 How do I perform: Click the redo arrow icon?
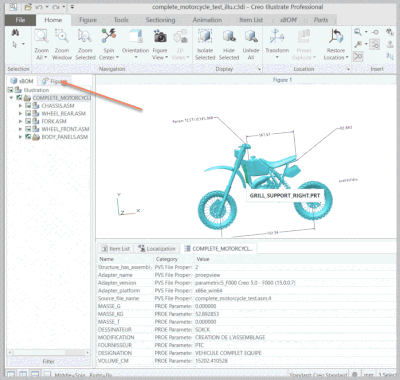[55, 7]
